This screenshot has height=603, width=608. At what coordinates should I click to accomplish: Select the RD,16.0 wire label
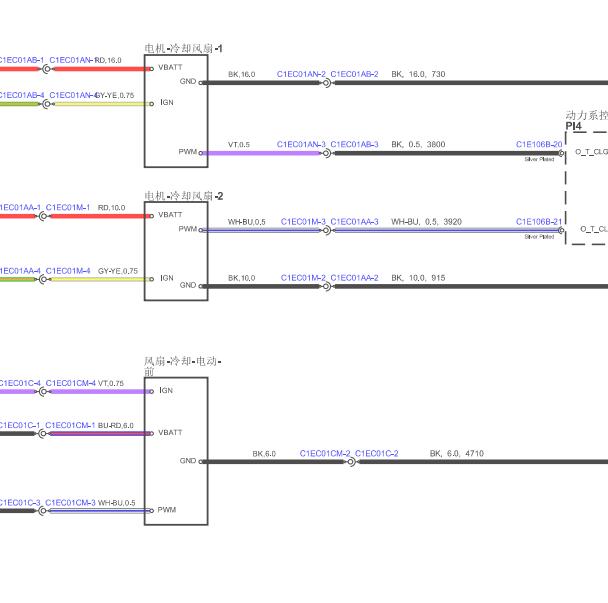pyautogui.click(x=108, y=60)
